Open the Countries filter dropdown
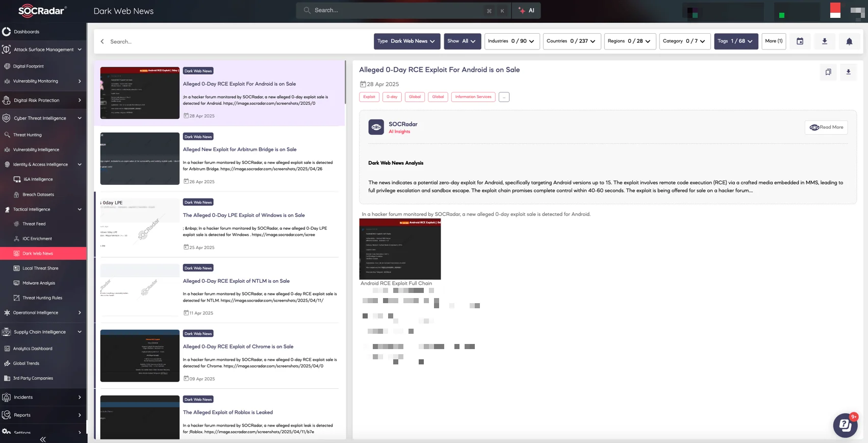Viewport: 868px width, 443px height. pos(571,41)
